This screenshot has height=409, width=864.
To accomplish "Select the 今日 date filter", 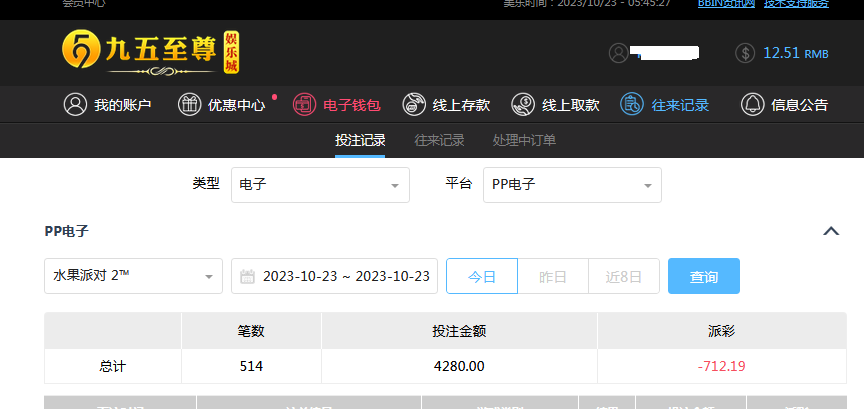I will point(482,276).
